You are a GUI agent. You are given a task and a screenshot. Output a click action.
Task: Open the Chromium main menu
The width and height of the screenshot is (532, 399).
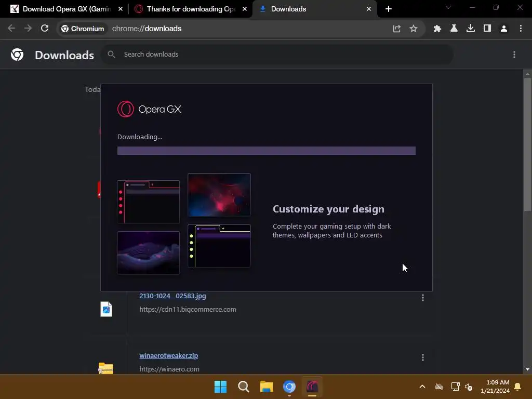521,29
